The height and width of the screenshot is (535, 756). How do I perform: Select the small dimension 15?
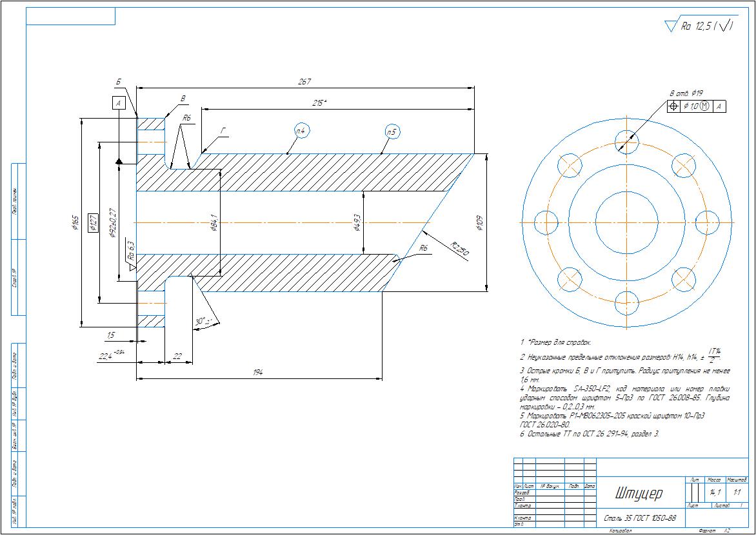(x=111, y=335)
